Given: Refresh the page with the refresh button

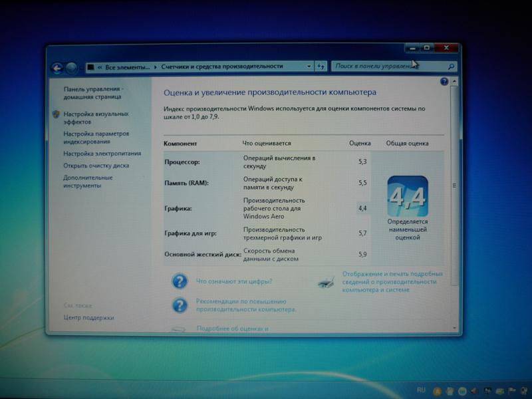Looking at the screenshot, I should 321,66.
